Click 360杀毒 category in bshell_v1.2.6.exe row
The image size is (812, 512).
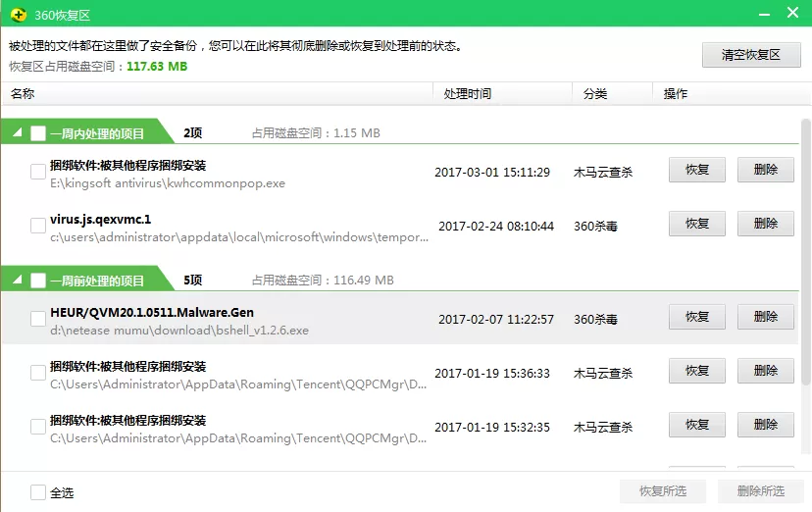coord(595,320)
